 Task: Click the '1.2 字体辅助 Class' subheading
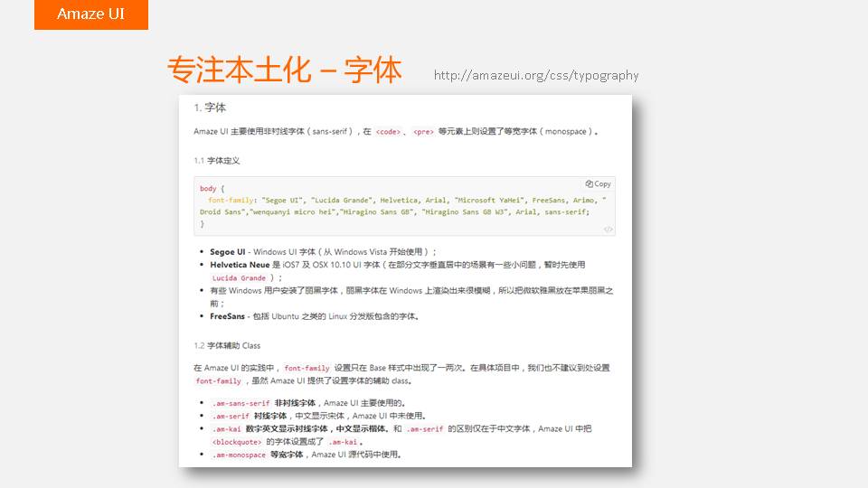pyautogui.click(x=227, y=345)
